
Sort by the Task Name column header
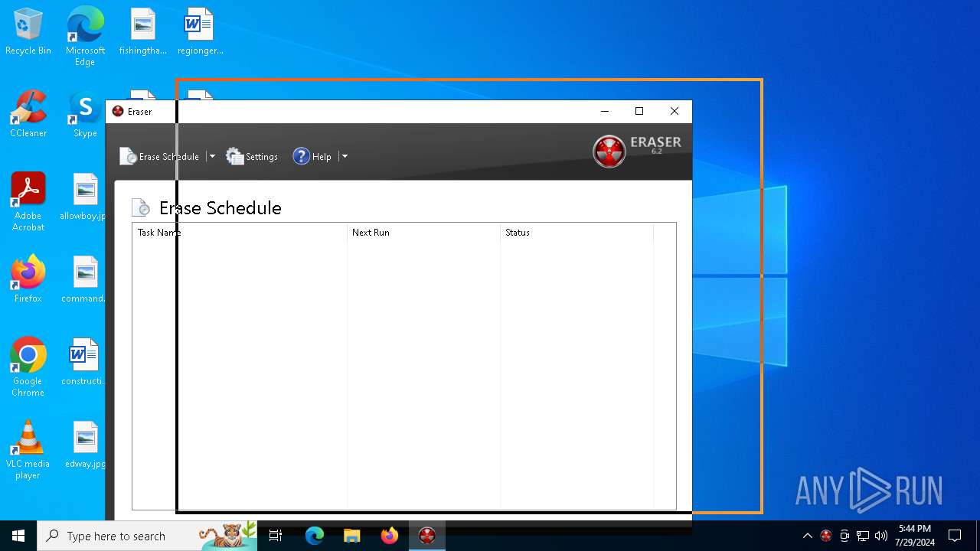pos(240,233)
